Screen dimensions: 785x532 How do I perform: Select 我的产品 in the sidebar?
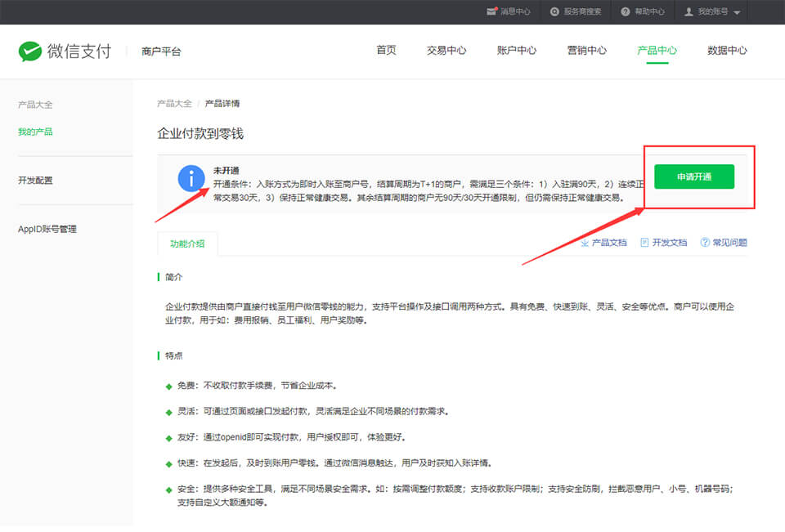(x=35, y=132)
